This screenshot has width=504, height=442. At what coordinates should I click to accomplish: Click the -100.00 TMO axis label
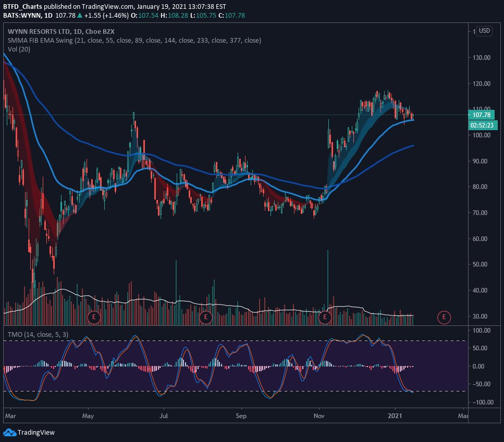483,402
